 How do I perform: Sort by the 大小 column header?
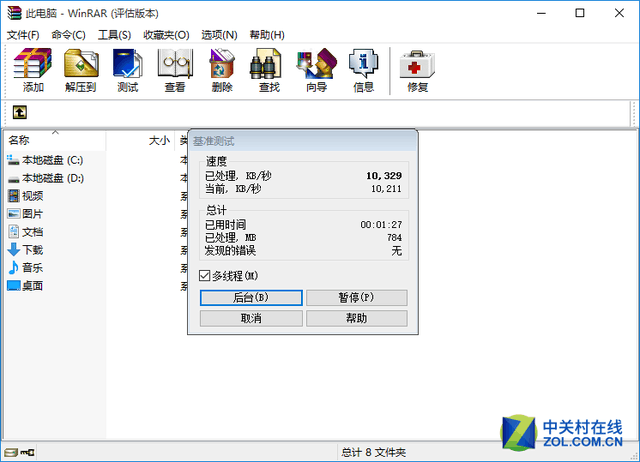[140, 140]
